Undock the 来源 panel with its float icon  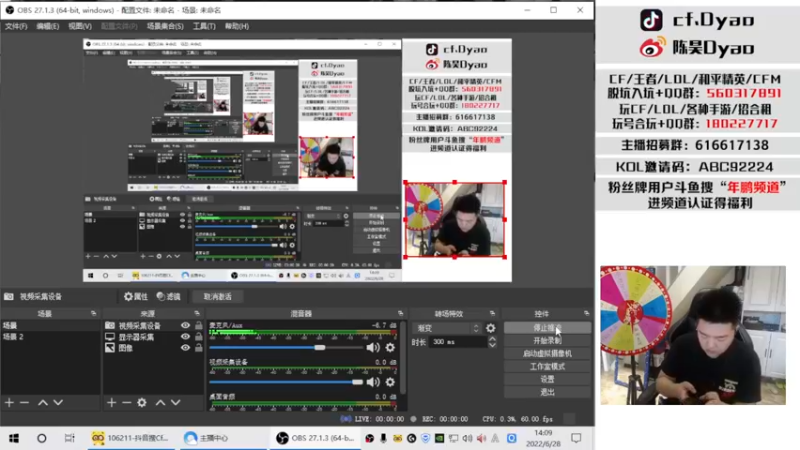[197, 313]
